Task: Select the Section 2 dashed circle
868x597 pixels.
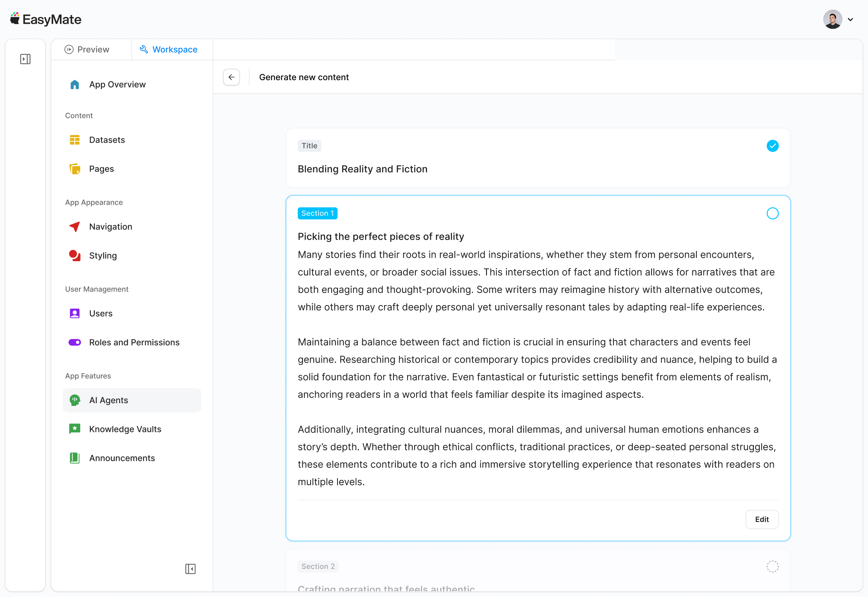Action: (x=773, y=567)
